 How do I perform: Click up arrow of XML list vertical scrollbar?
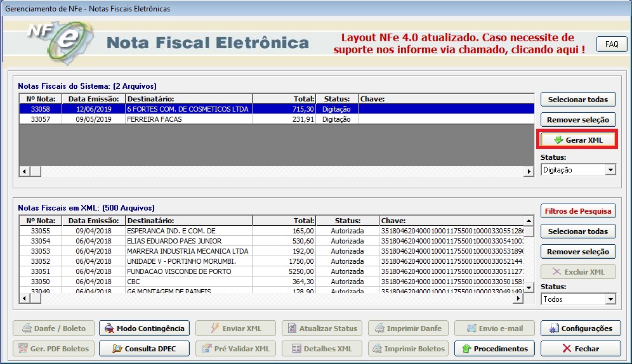coord(529,221)
